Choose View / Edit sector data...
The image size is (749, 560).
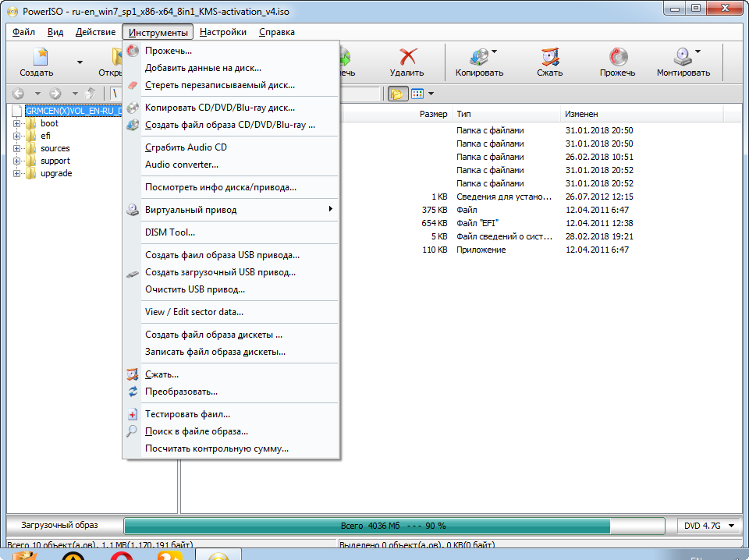tap(231, 312)
